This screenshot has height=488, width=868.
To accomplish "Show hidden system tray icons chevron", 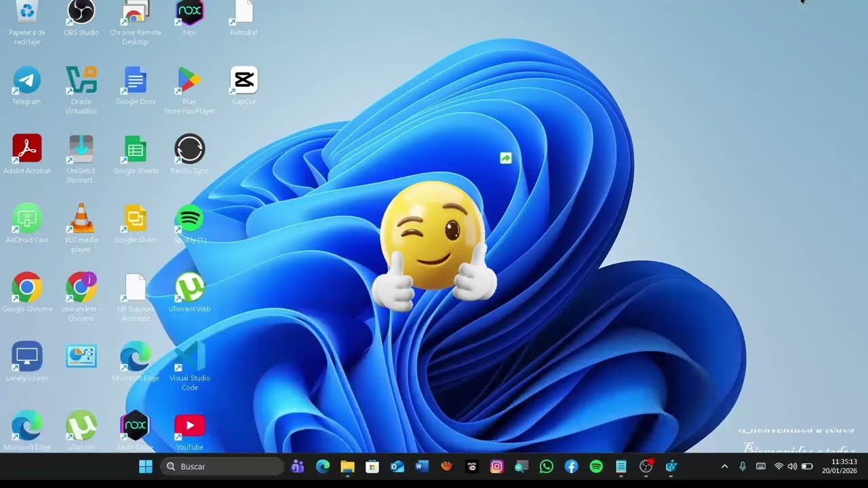I will [724, 466].
